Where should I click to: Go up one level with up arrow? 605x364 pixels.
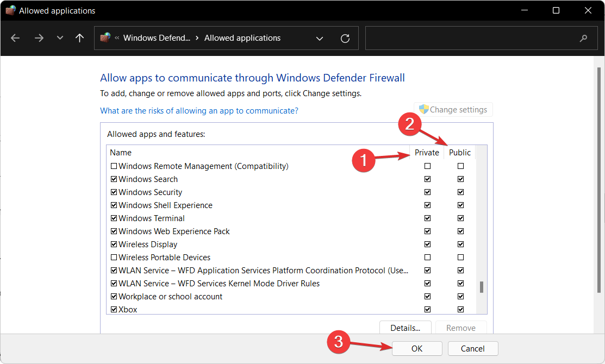pos(79,38)
